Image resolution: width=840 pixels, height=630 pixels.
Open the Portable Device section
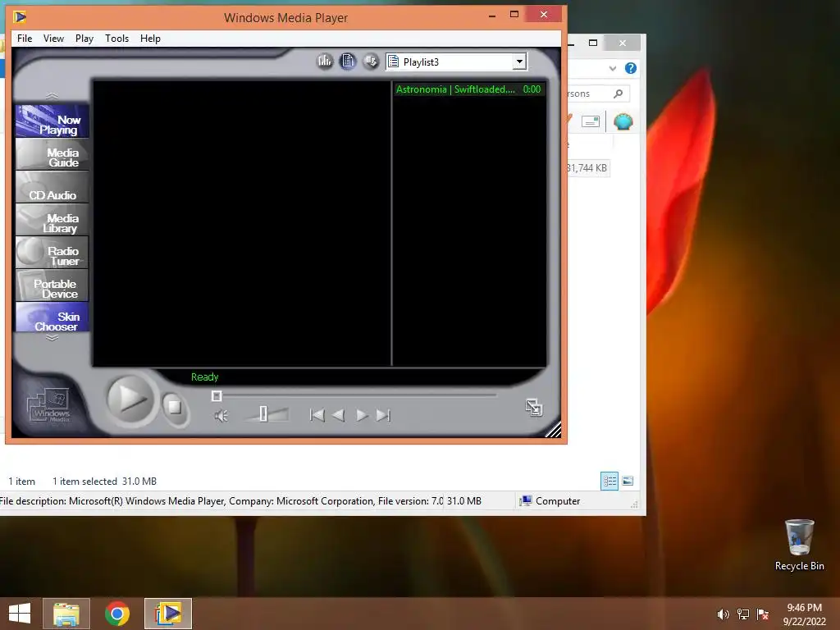pos(52,285)
